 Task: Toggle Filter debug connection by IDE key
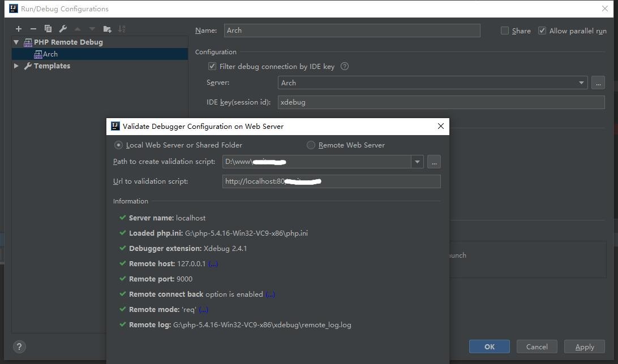point(212,66)
